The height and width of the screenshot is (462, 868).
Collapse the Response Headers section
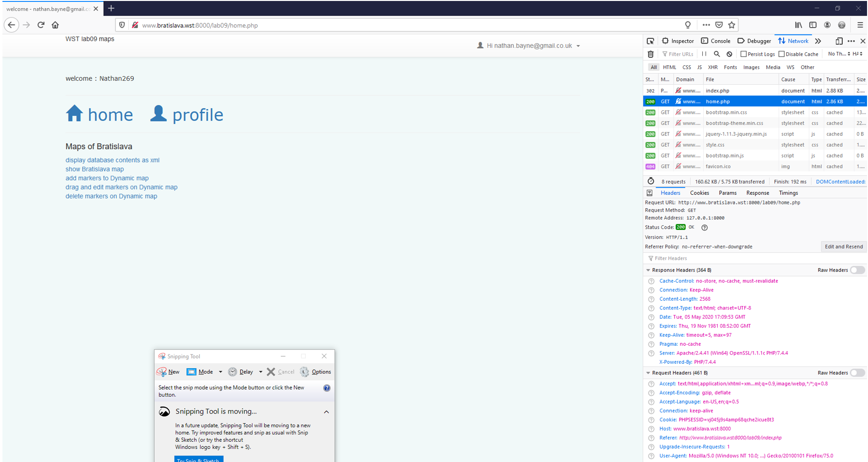[648, 270]
